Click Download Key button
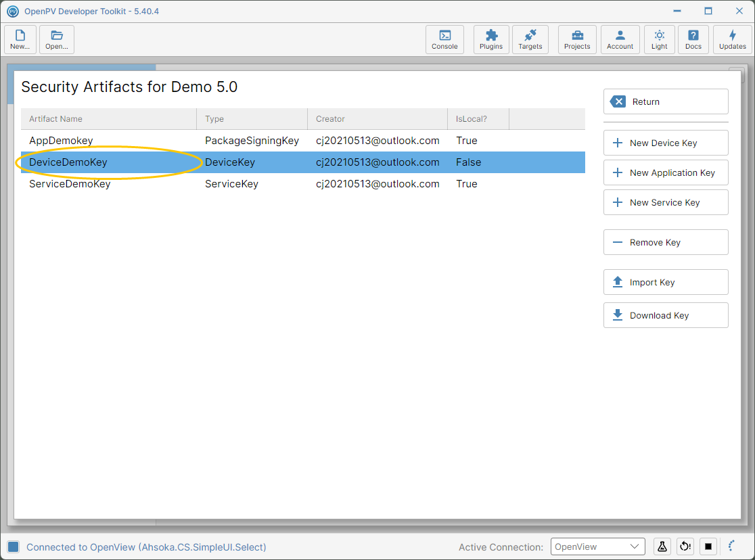 coord(666,315)
